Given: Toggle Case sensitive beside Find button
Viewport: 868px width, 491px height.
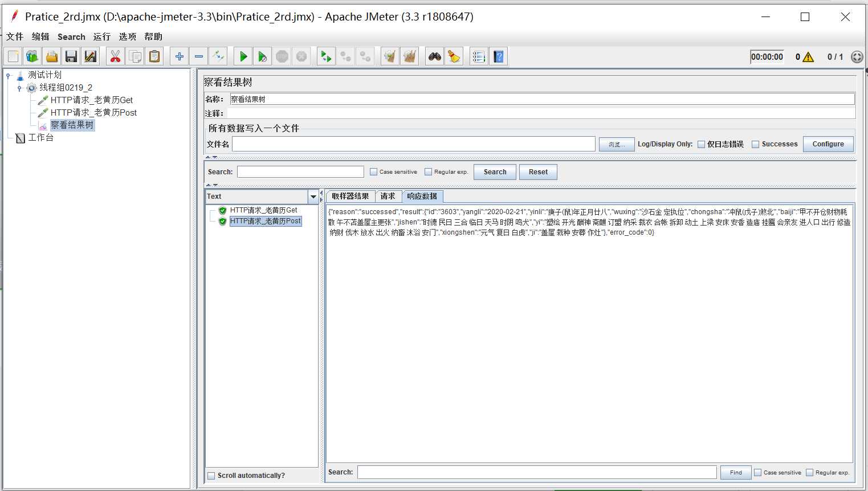Looking at the screenshot, I should 757,472.
